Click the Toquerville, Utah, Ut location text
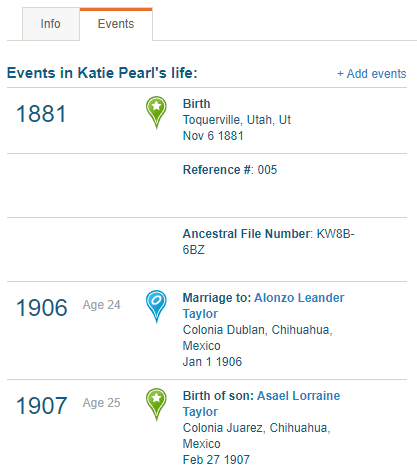The width and height of the screenshot is (417, 472). (237, 120)
